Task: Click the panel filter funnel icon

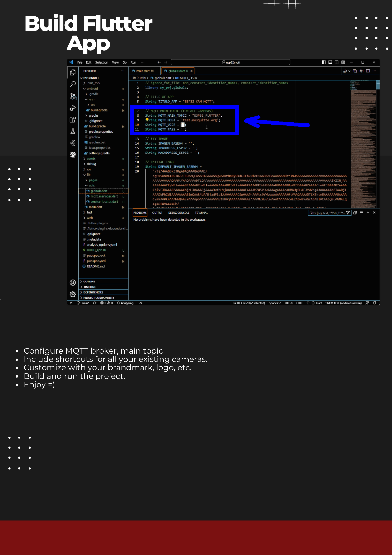Action: pos(348,213)
